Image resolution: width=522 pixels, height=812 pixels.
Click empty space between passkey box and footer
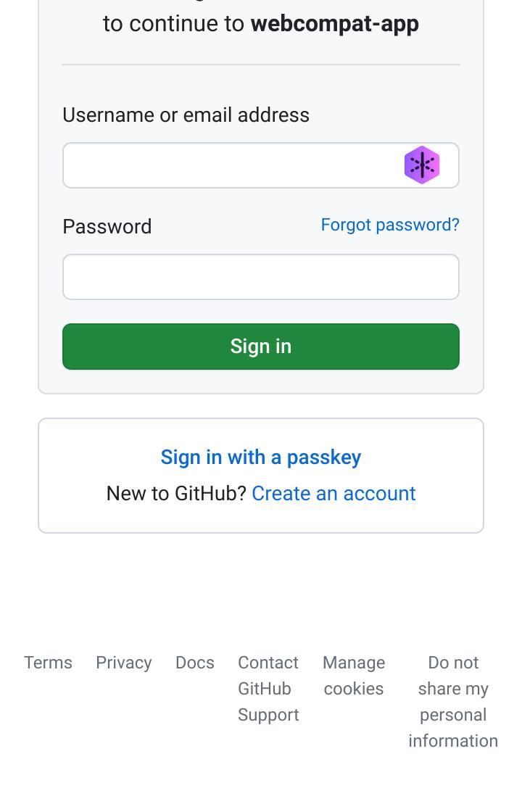click(x=260, y=590)
